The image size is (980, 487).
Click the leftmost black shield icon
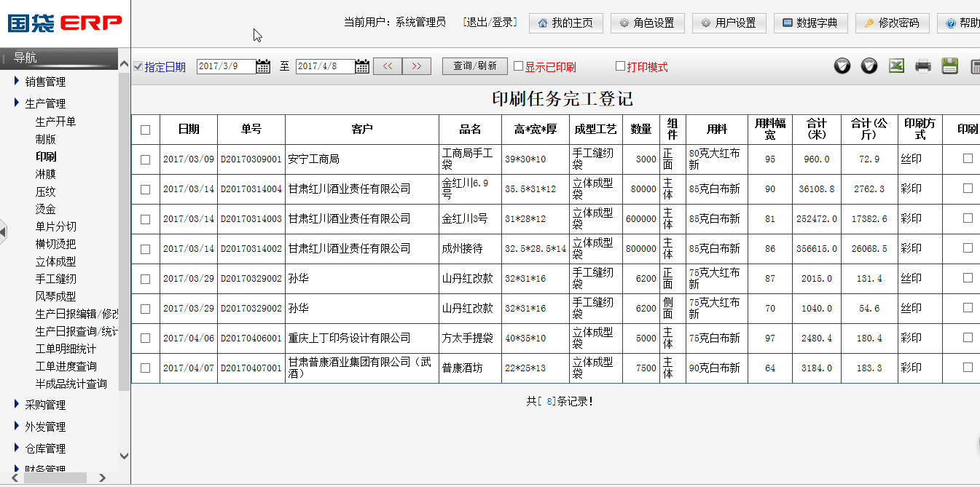coord(842,66)
